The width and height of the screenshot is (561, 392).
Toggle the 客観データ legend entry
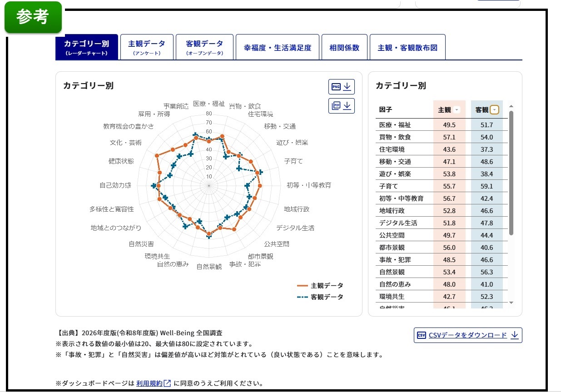tap(320, 297)
